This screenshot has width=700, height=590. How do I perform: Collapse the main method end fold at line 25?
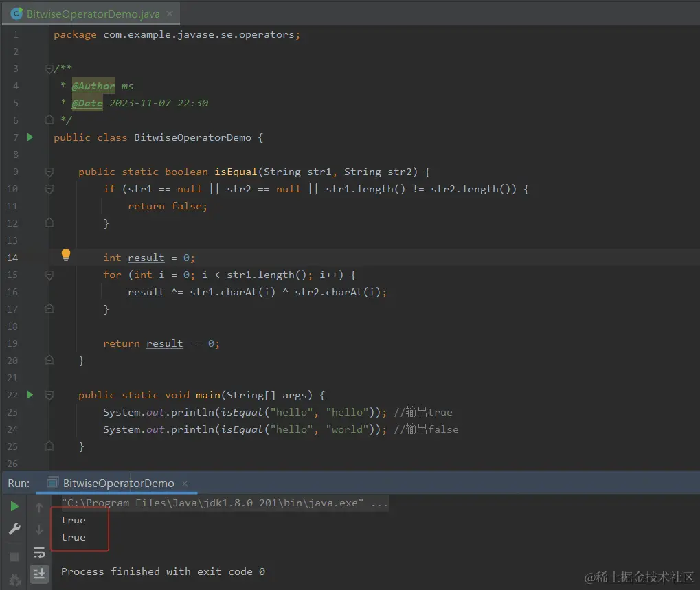pyautogui.click(x=49, y=446)
